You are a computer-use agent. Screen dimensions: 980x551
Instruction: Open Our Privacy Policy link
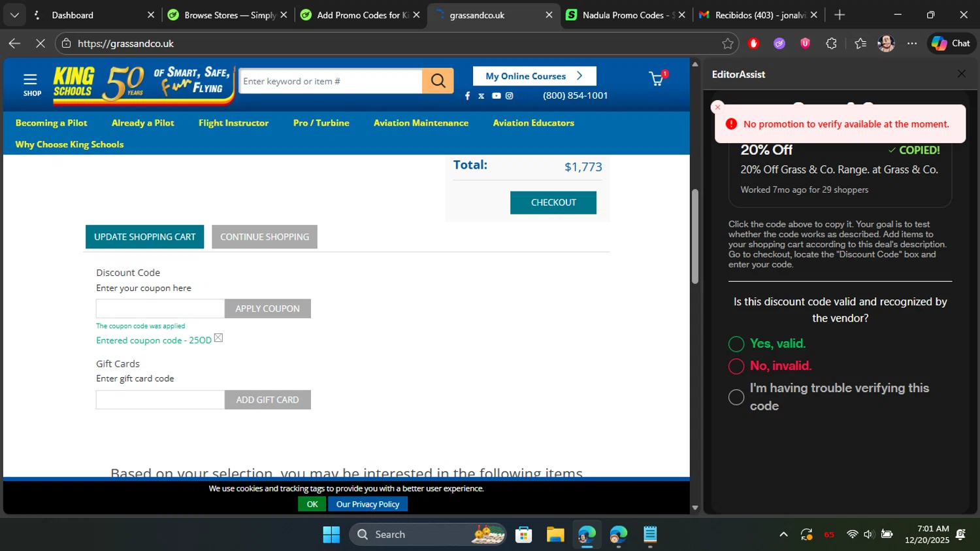[x=368, y=504]
